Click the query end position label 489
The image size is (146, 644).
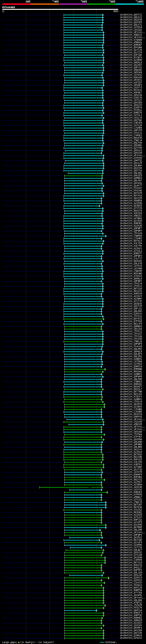[x=115, y=11]
